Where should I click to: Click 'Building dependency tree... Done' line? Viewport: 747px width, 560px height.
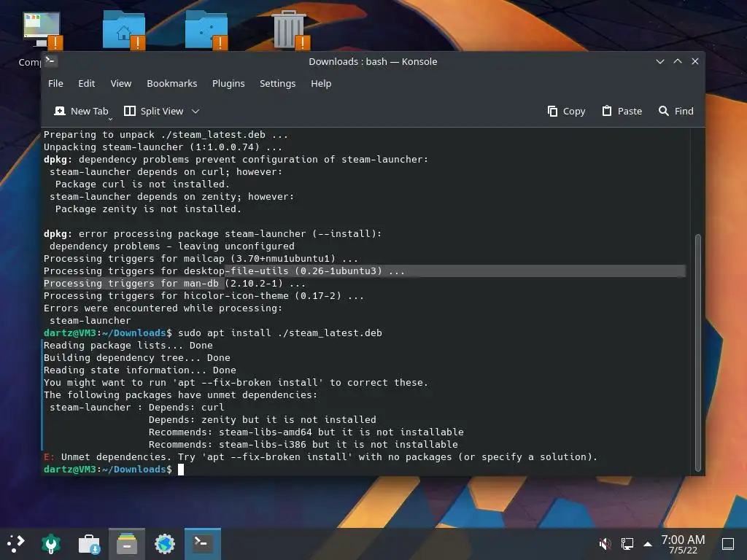[x=136, y=357]
